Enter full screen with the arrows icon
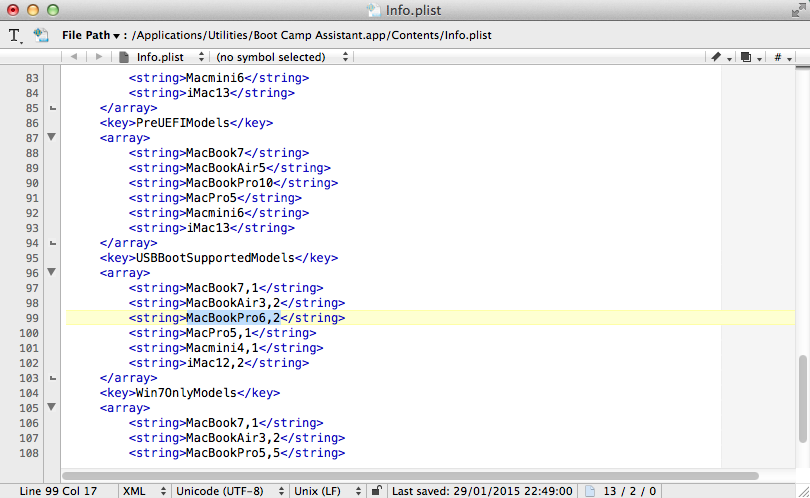The height and width of the screenshot is (498, 810). tap(799, 10)
